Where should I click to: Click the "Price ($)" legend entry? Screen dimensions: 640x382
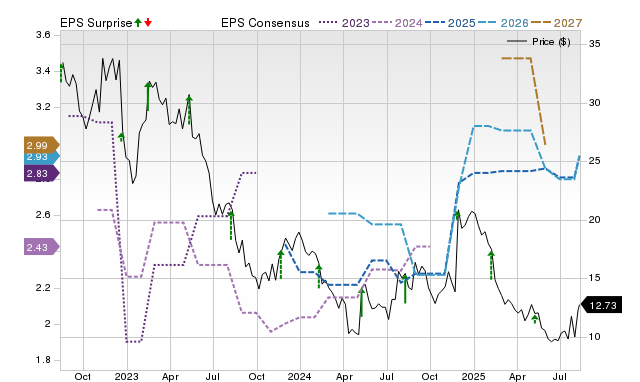539,42
